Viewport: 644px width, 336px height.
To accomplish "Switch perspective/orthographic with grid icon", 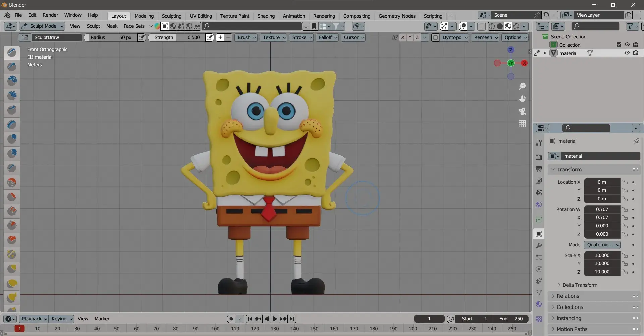I will pos(522,124).
